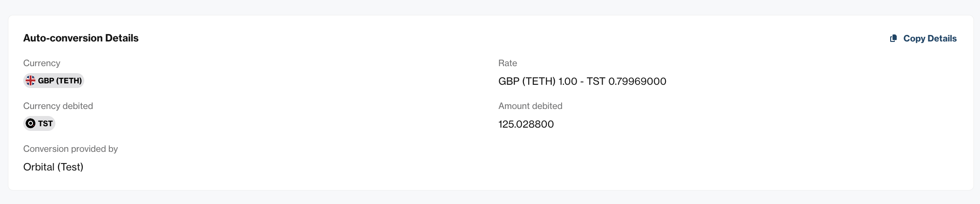The width and height of the screenshot is (980, 204).
Task: Click the TST currency debited badge
Action: (39, 123)
